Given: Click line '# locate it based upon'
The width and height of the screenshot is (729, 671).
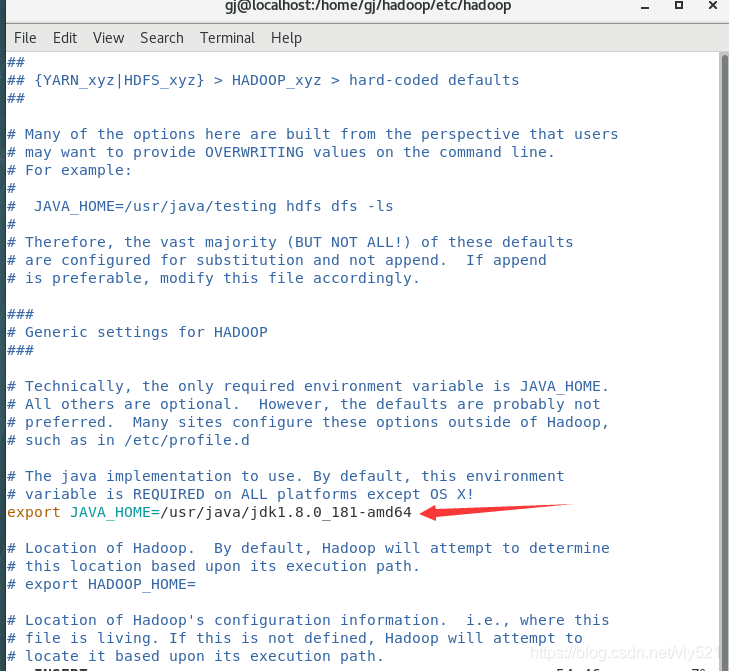Looking at the screenshot, I should (x=195, y=656).
